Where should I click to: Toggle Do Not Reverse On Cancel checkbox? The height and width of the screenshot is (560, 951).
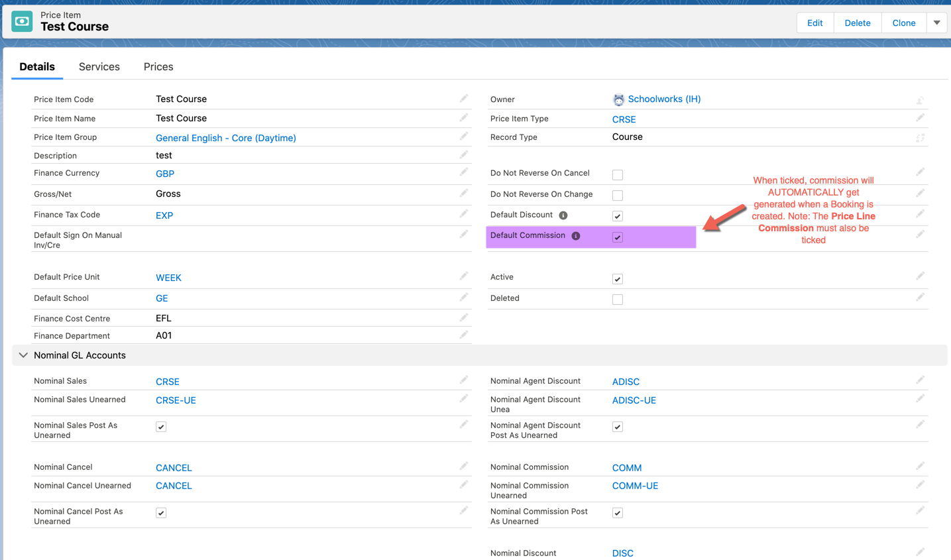coord(617,175)
